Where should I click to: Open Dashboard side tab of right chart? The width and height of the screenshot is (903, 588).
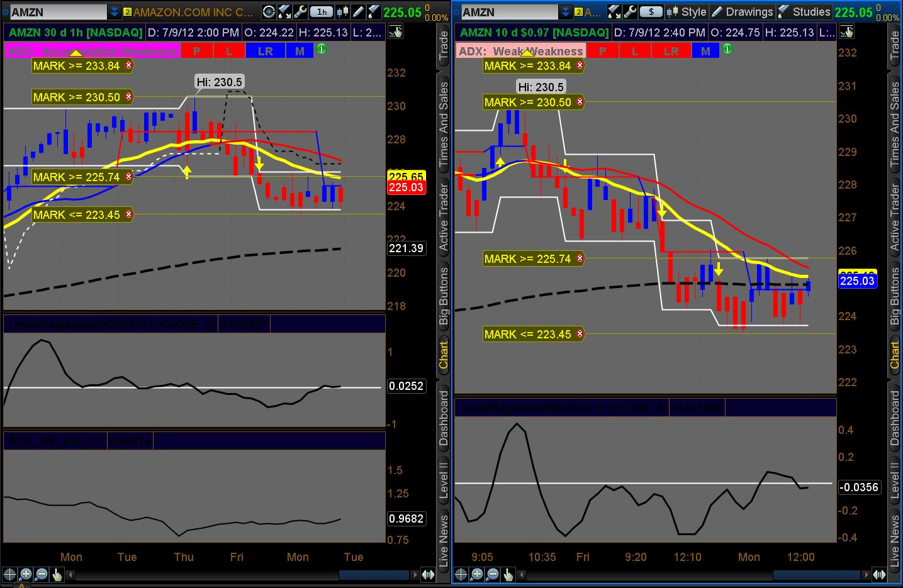[x=895, y=418]
